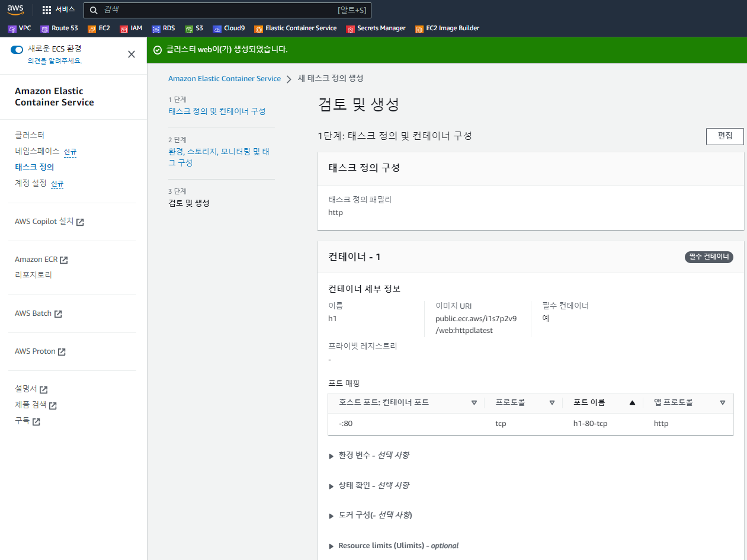Click the tcp protocol cell

(501, 424)
